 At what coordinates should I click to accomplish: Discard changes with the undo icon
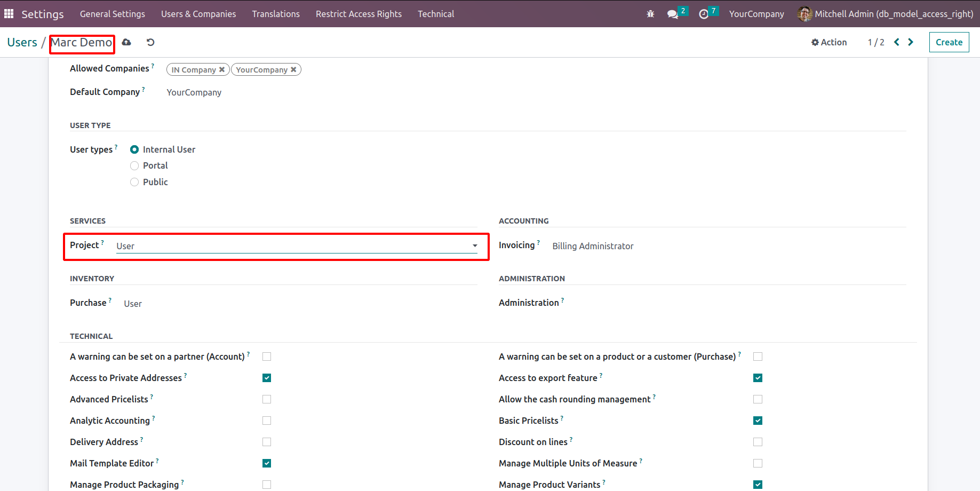[x=150, y=42]
